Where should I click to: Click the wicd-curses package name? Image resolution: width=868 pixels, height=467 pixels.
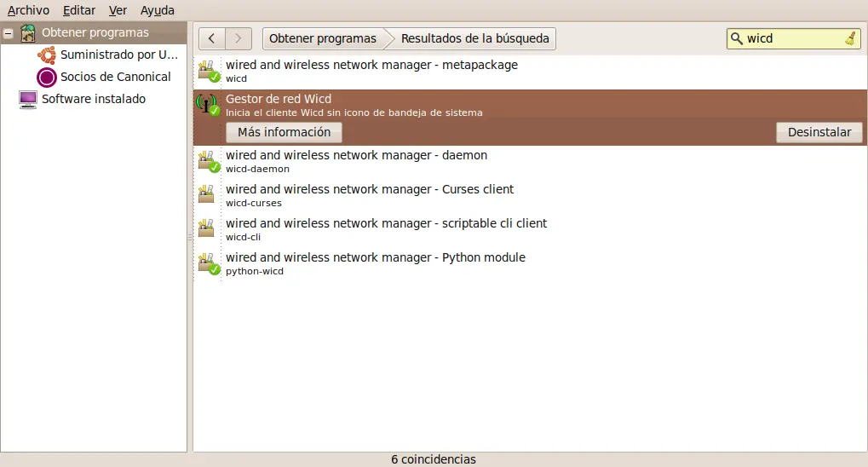click(254, 204)
